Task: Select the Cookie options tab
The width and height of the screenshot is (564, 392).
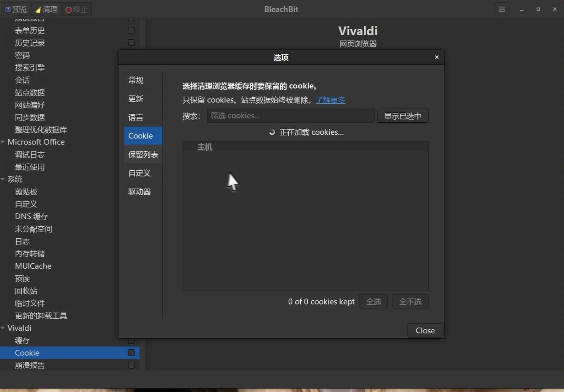Action: pyautogui.click(x=143, y=136)
